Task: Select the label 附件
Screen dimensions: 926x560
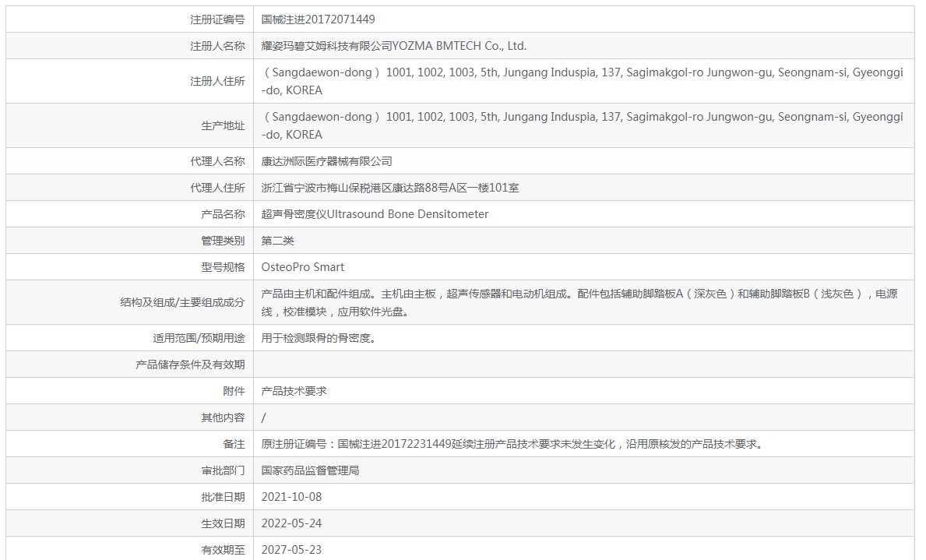Action: click(234, 391)
